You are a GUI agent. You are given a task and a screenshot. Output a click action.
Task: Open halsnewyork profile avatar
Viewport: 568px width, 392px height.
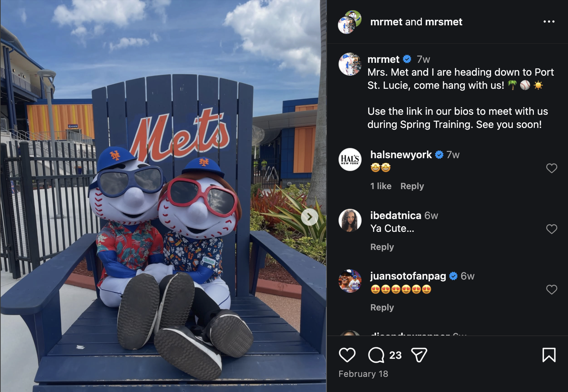click(x=350, y=159)
